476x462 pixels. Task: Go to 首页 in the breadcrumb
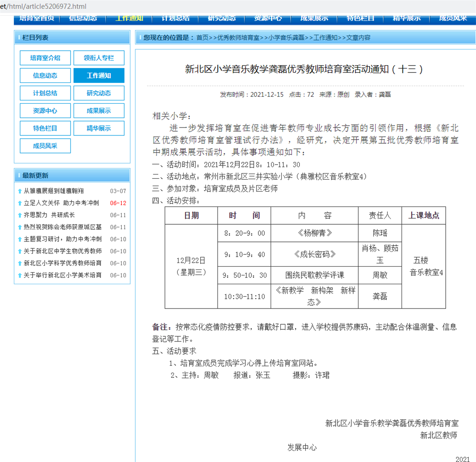pyautogui.click(x=202, y=38)
